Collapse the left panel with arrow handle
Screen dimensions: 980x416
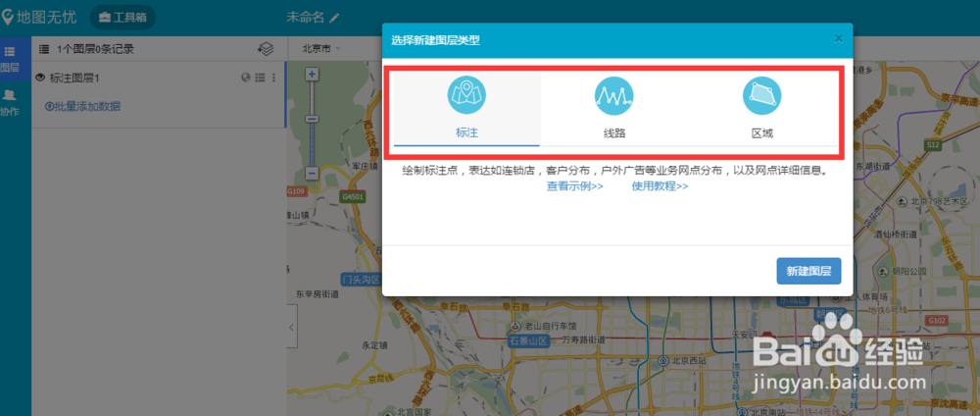pyautogui.click(x=292, y=327)
